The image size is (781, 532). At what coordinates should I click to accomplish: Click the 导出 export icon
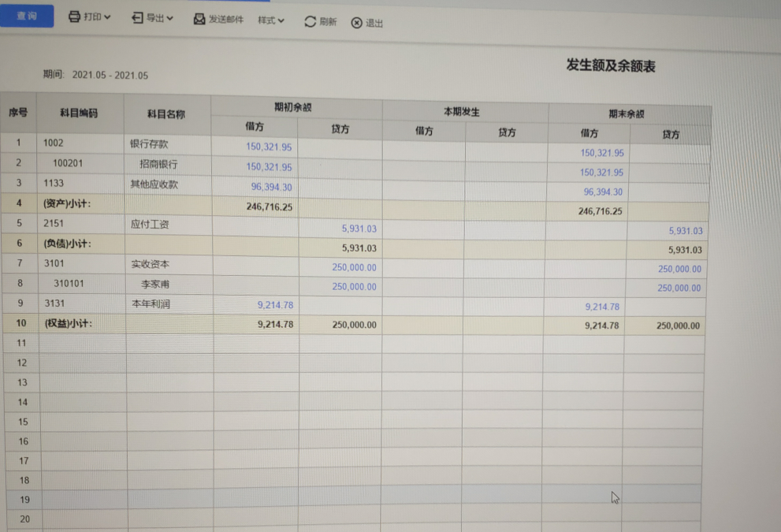[137, 18]
